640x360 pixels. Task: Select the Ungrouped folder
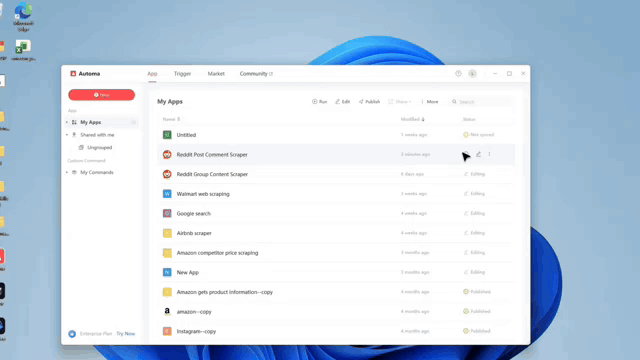(x=99, y=147)
